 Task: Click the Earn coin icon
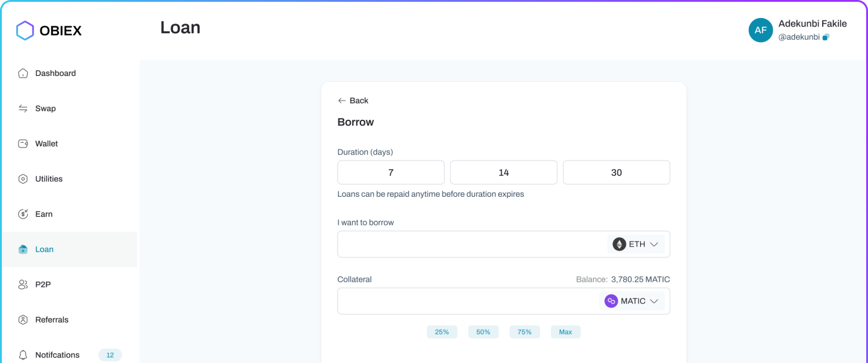tap(23, 214)
